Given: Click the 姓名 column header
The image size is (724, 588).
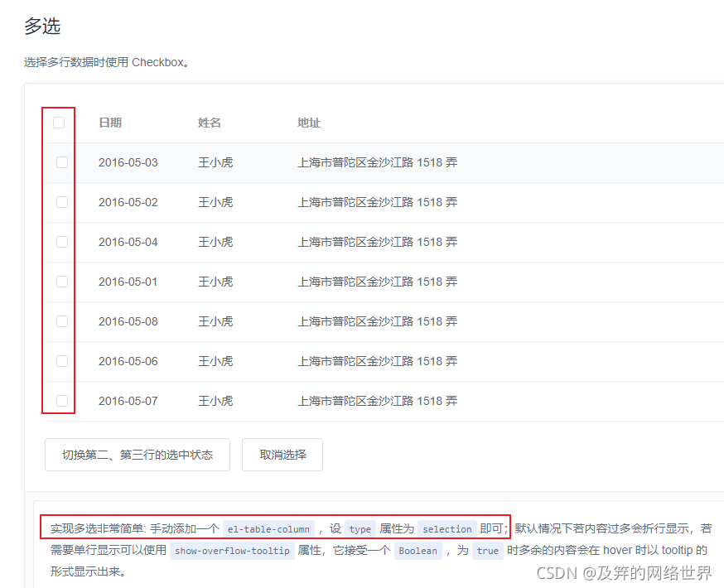Looking at the screenshot, I should click(208, 123).
